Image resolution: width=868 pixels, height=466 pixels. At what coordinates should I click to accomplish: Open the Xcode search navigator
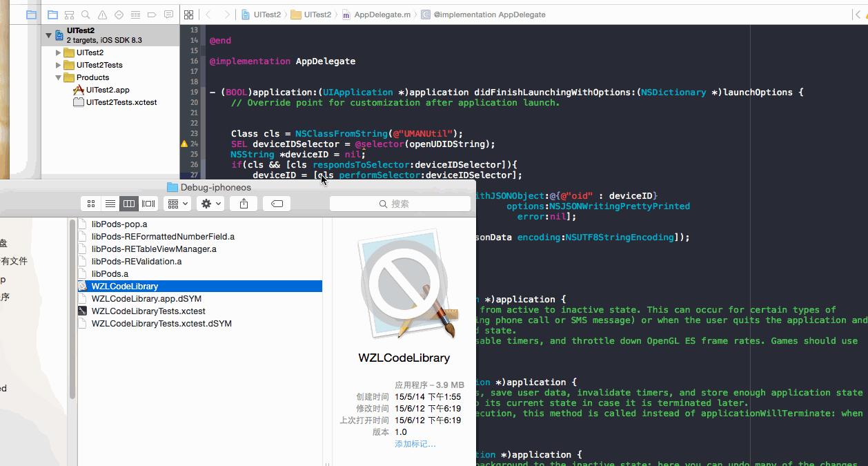pos(86,13)
